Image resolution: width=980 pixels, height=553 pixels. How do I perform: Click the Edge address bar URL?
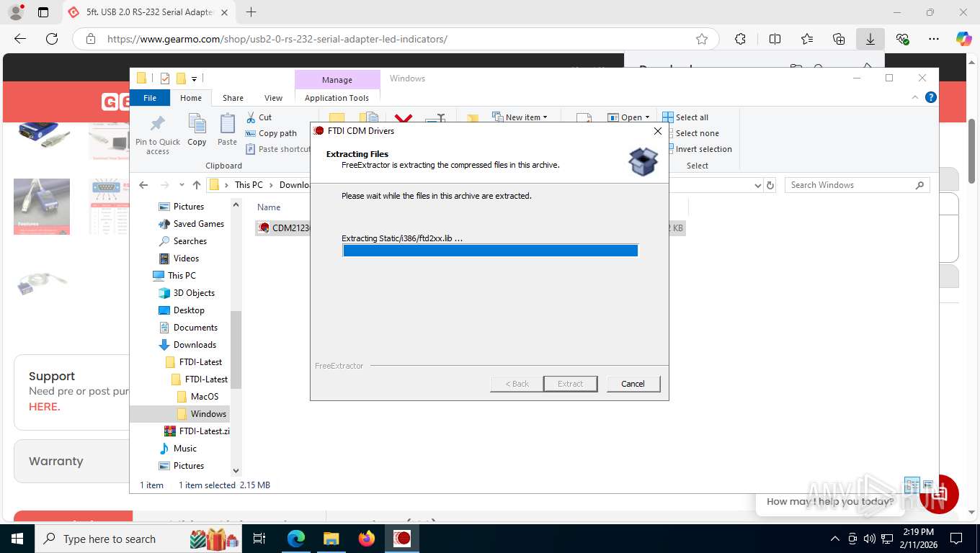tap(277, 39)
